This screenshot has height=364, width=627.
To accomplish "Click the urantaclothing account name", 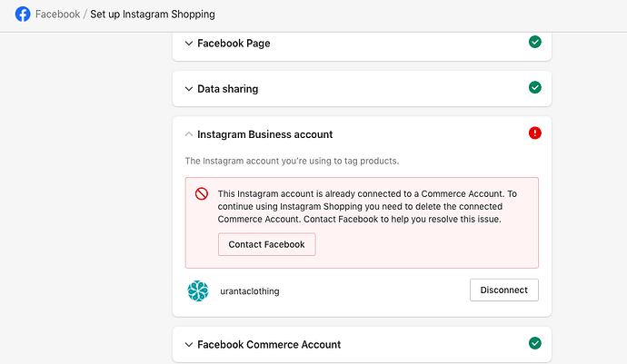I will (x=250, y=291).
